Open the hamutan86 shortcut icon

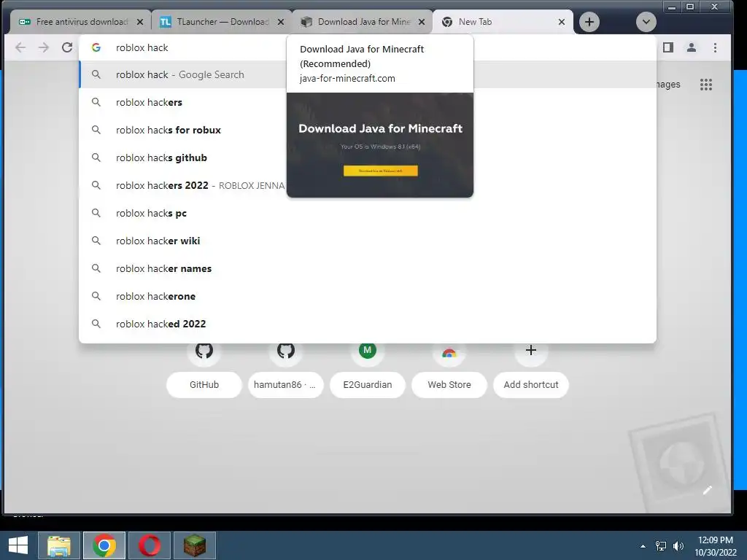[x=286, y=351]
